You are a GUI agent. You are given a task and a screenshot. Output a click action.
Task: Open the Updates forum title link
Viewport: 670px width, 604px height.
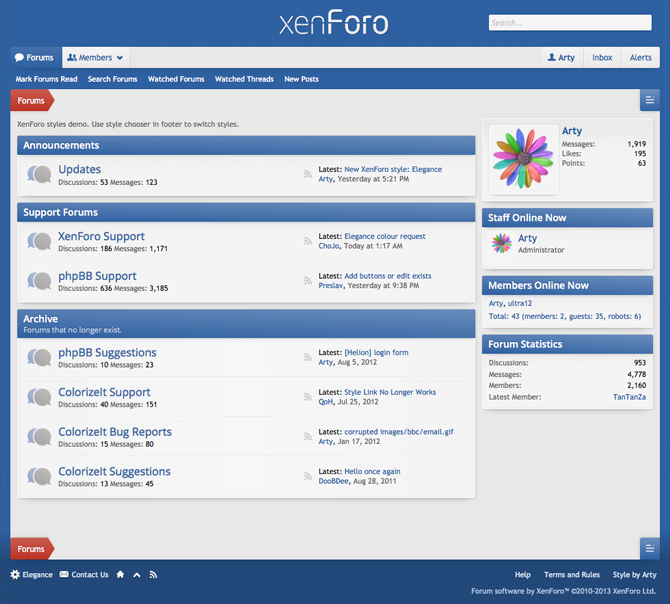79,169
